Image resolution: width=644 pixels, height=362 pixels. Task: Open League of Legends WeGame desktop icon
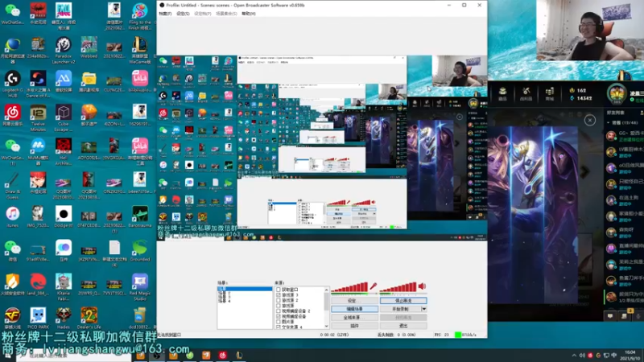click(x=139, y=50)
